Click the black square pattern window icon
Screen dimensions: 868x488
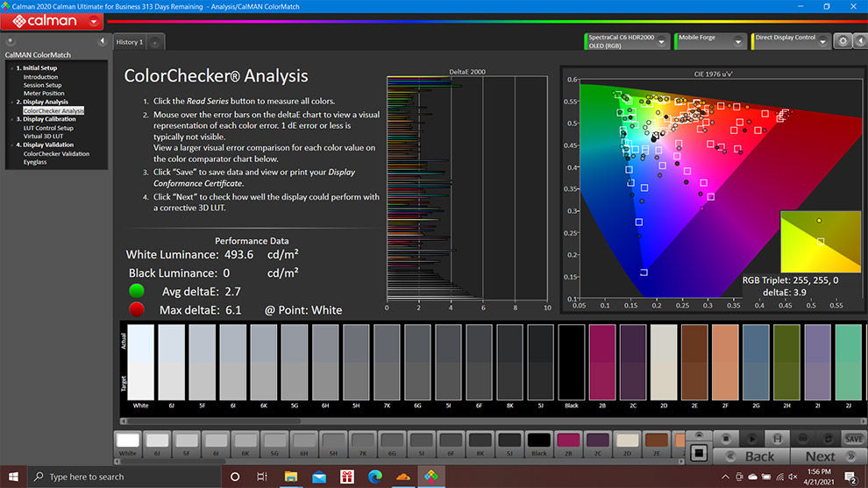tap(699, 453)
